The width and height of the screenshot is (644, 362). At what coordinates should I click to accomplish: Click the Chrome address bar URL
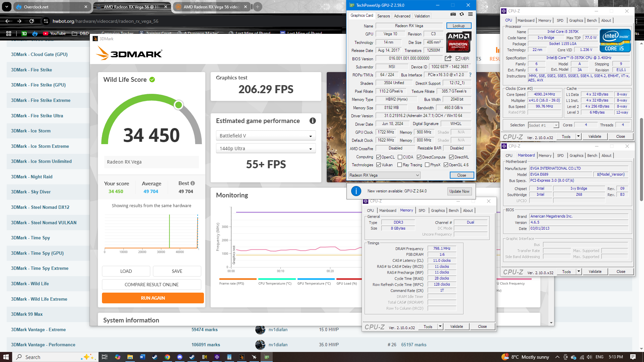tap(106, 21)
